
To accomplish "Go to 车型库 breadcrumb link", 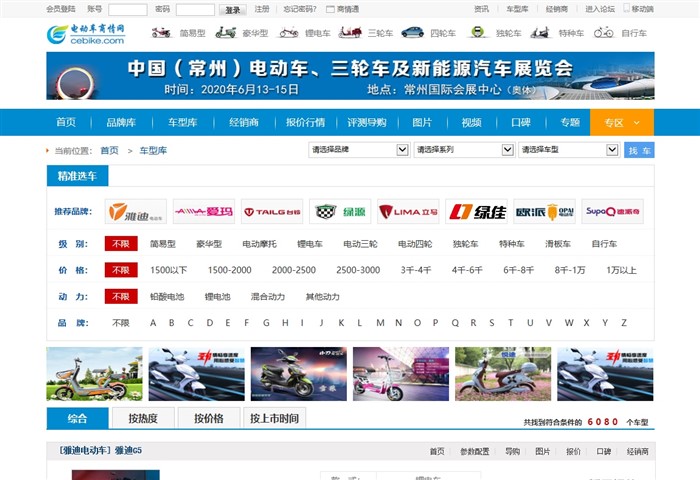I will [x=153, y=150].
